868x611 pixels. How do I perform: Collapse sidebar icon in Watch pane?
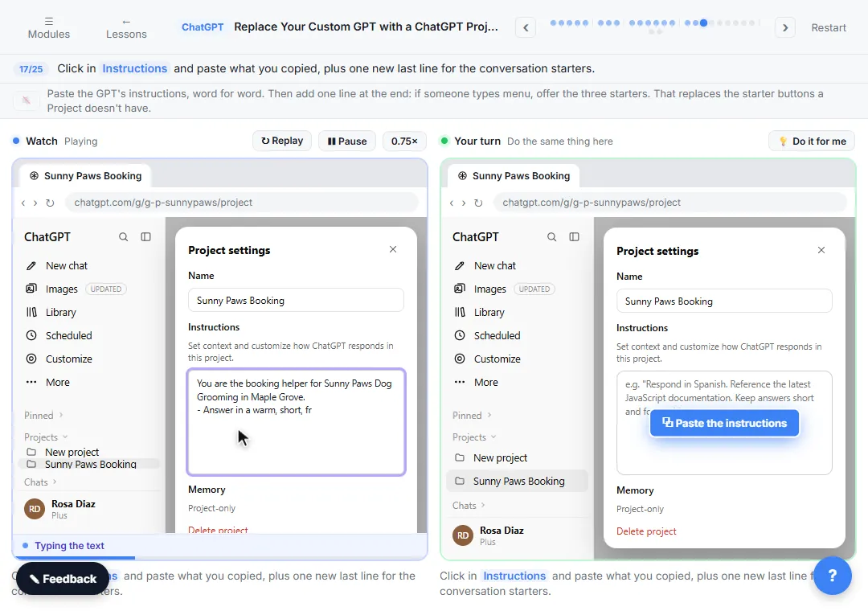[x=145, y=237]
